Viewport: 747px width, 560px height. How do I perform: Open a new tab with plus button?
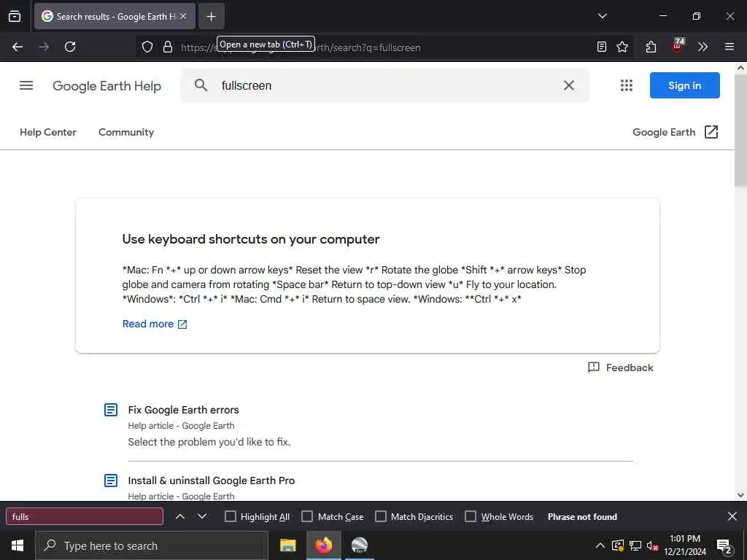tap(211, 16)
